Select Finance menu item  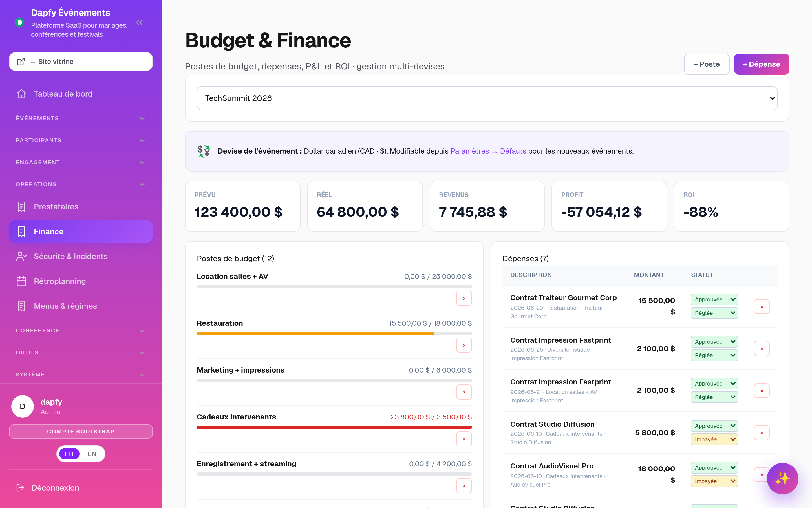coord(81,231)
